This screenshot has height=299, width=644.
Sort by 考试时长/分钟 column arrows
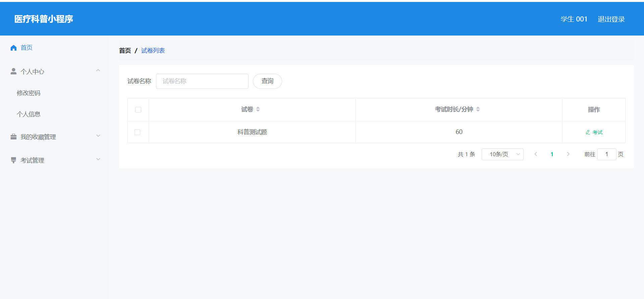(478, 109)
